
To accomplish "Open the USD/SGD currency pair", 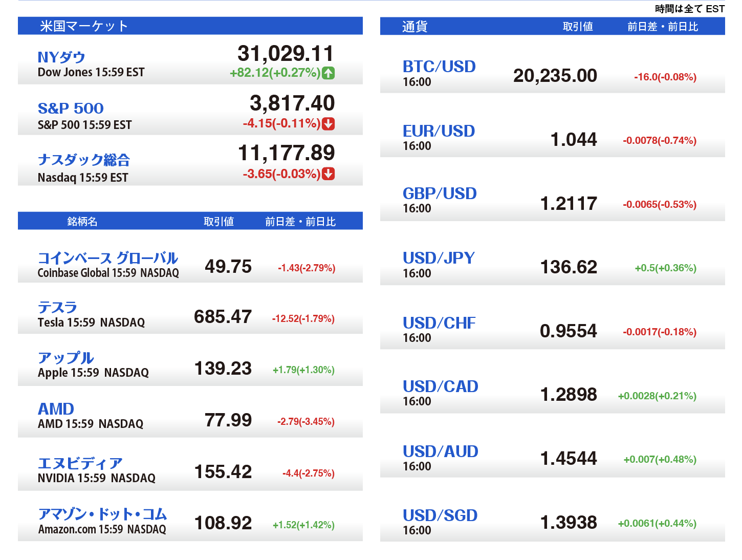I will click(x=440, y=515).
